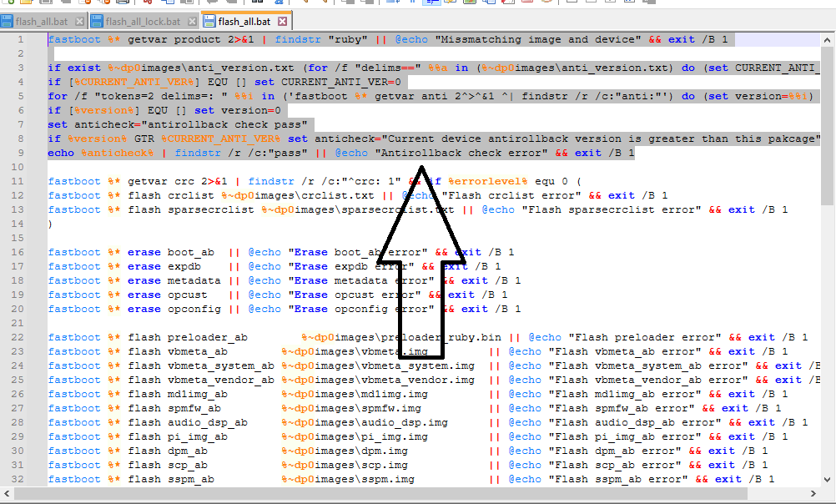The height and width of the screenshot is (504, 836).
Task: Click the vertical scrollbar down arrow
Action: [x=827, y=481]
